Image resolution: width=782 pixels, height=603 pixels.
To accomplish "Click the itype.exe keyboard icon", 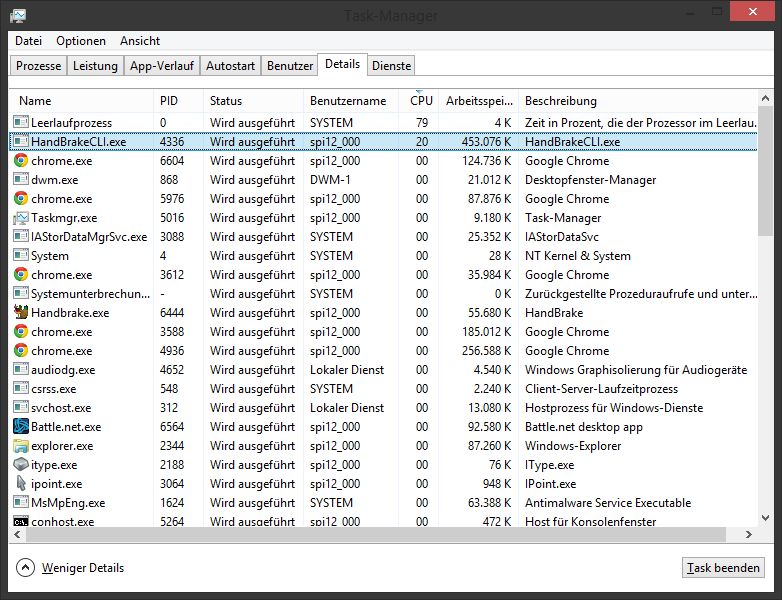I will pos(21,464).
